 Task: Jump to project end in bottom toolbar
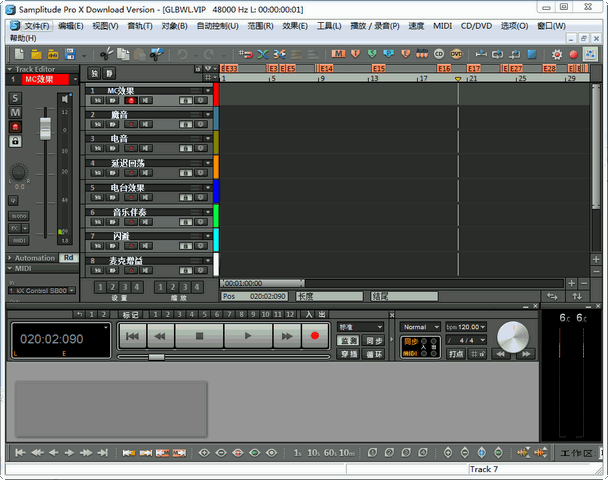[x=102, y=452]
